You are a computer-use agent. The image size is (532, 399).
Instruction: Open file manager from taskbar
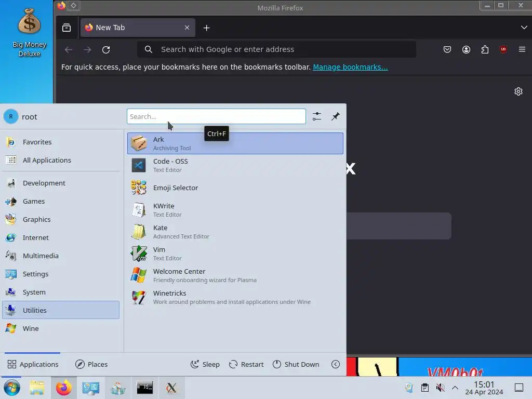pos(37,388)
